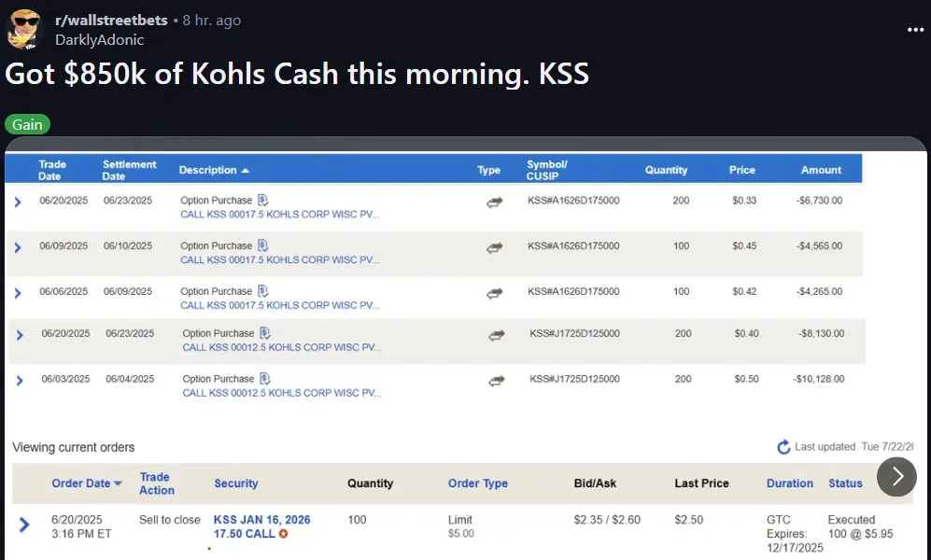Open the document icon on the -$4,265.00 purchase

263,291
